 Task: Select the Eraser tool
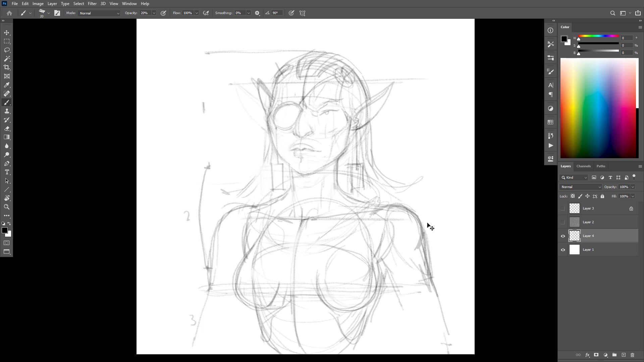(7, 129)
